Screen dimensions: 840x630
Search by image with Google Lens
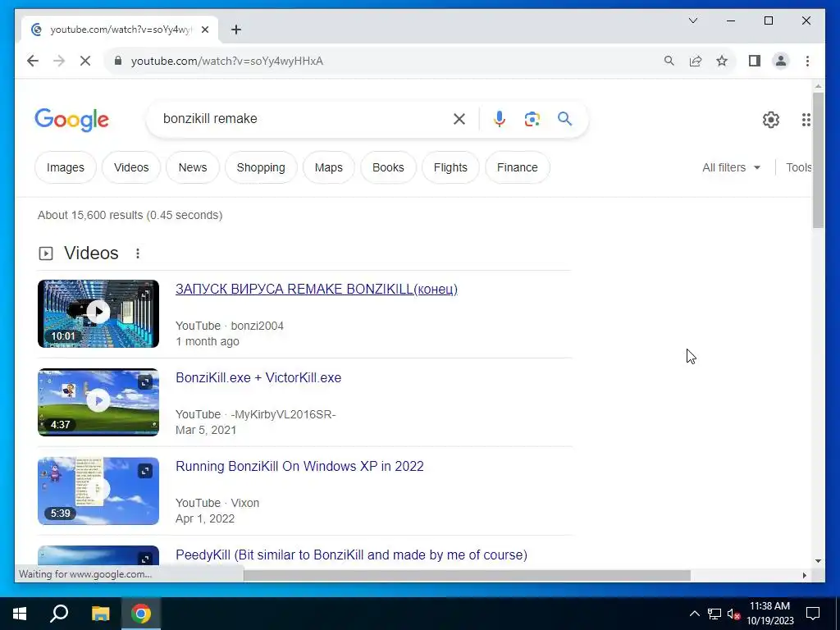pos(532,119)
